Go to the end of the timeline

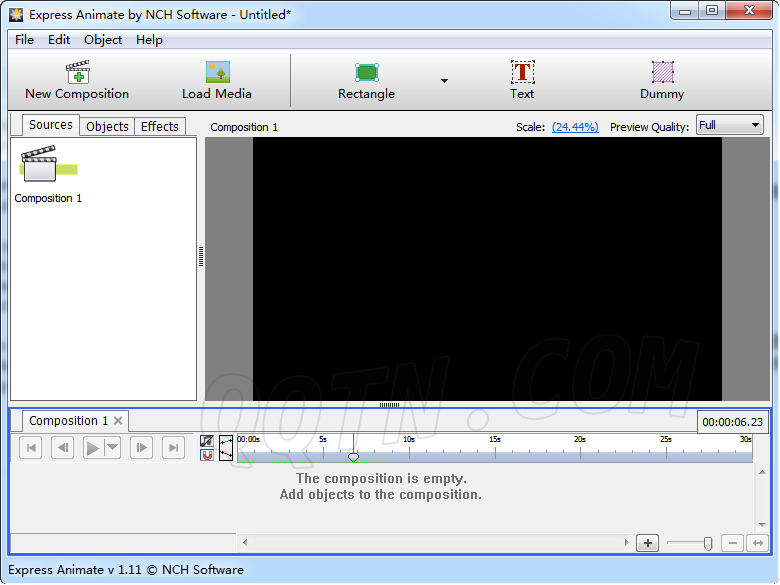coord(173,448)
